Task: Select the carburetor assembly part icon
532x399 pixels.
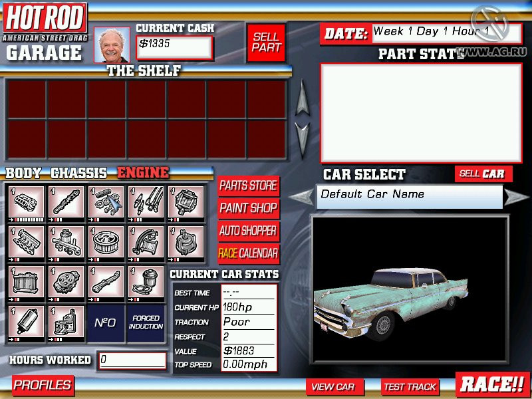Action: pos(66,242)
